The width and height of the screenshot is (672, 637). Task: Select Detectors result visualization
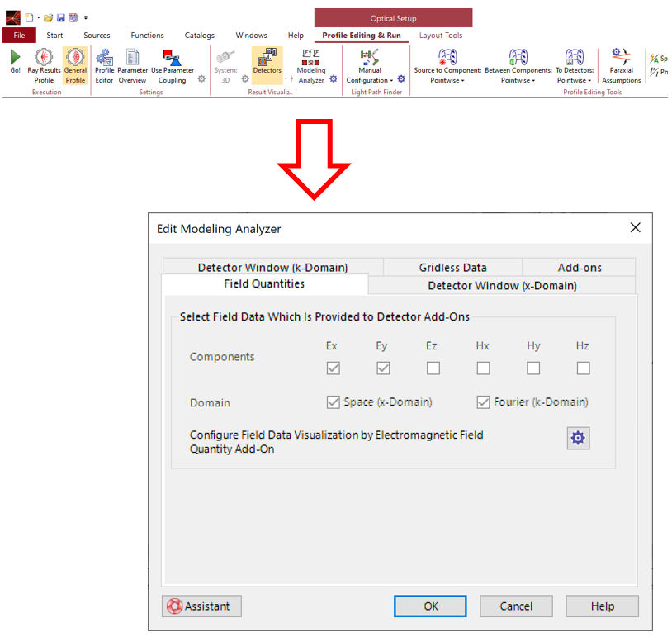pos(267,59)
